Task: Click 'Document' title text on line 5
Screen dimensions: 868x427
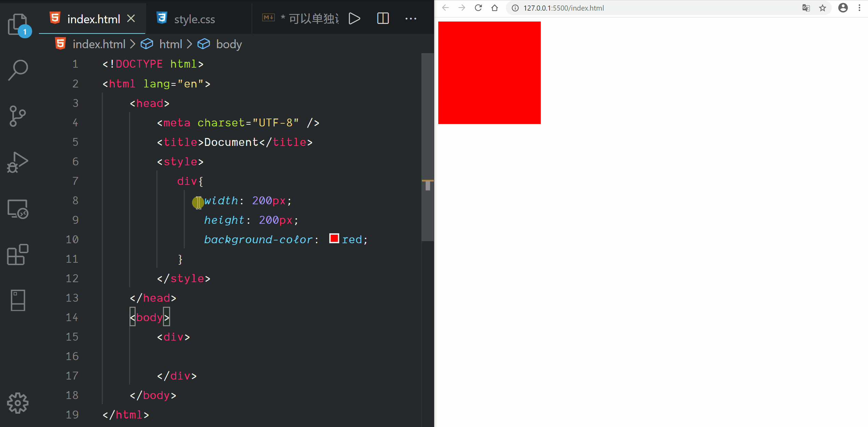Action: click(231, 142)
